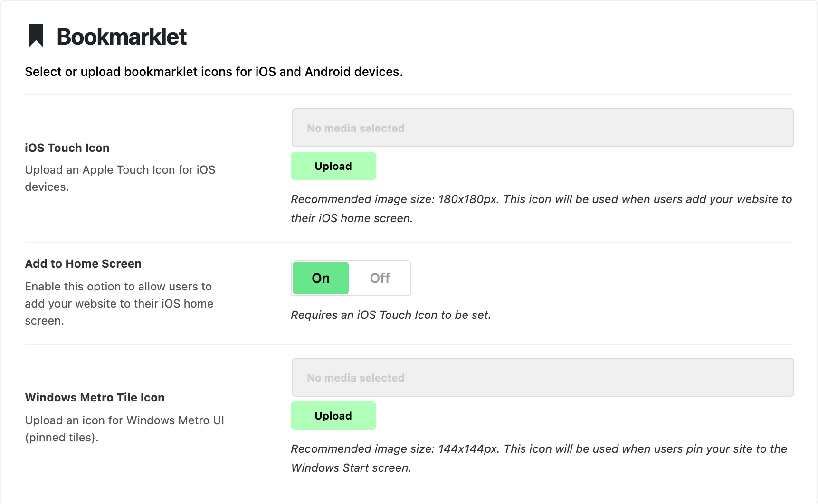
Task: Click 'No media selected' under iOS Touch Icon
Action: point(356,128)
